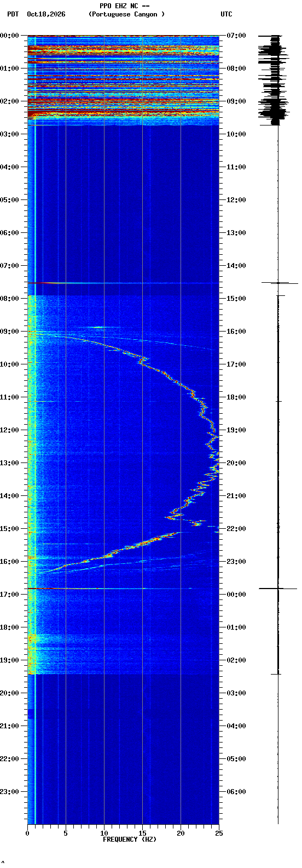Click the '08:00' UTC axis label
The height and width of the screenshot is (868, 302).
coord(236,68)
